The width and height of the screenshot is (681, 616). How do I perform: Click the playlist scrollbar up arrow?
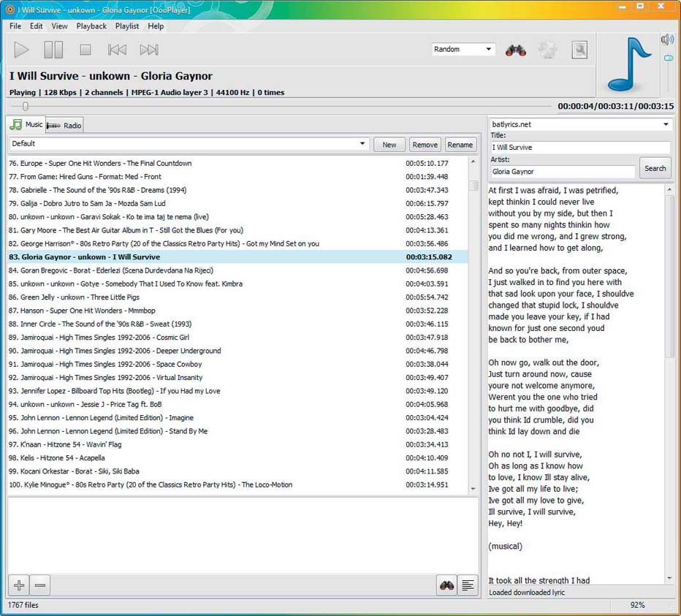click(x=473, y=161)
